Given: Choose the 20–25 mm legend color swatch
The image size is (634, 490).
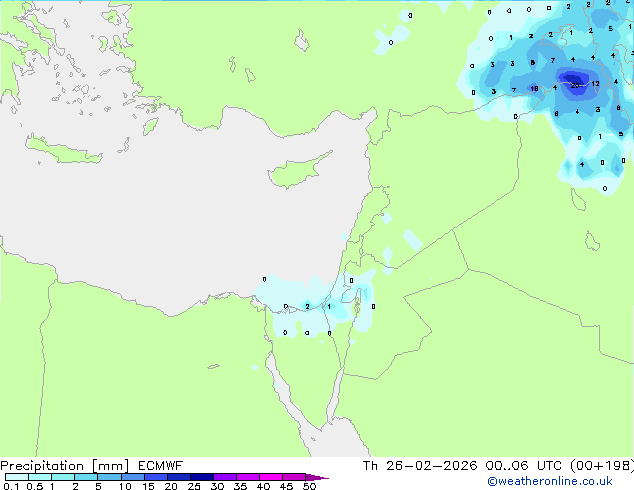Looking at the screenshot, I should [x=179, y=477].
